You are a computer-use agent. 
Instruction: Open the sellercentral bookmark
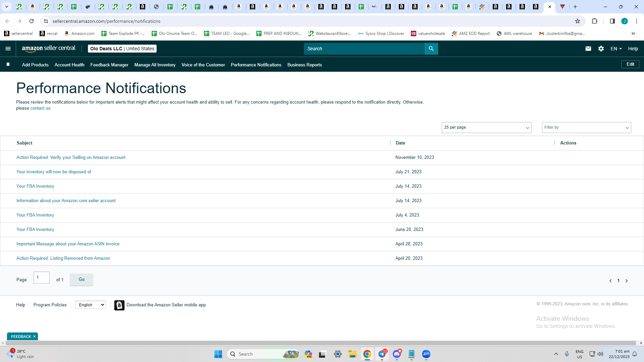(18, 34)
